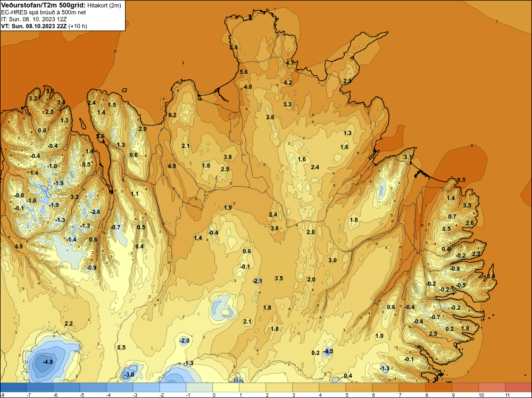Click the 4.8 temperature value
532x398 pixels.
248,87
